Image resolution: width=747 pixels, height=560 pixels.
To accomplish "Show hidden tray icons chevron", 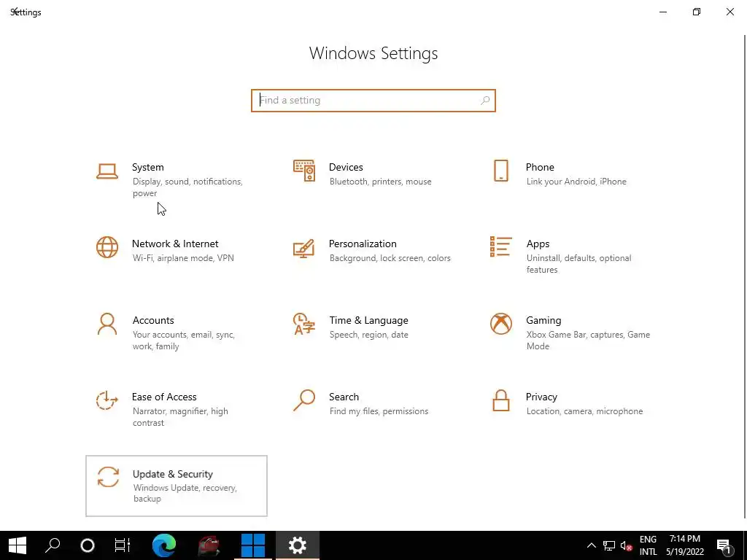I will click(x=591, y=545).
